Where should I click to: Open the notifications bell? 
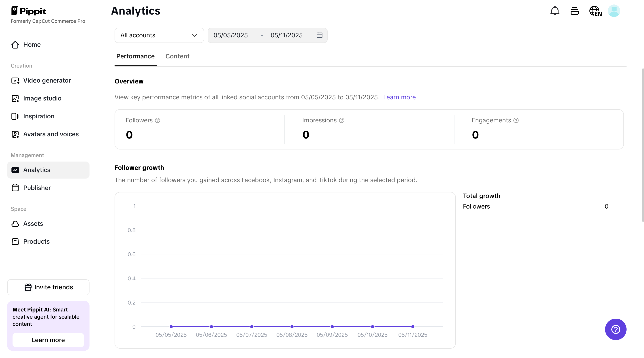(x=555, y=11)
